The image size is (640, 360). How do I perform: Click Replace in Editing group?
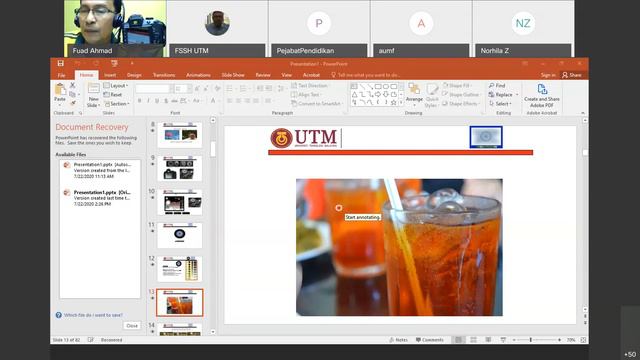(503, 95)
